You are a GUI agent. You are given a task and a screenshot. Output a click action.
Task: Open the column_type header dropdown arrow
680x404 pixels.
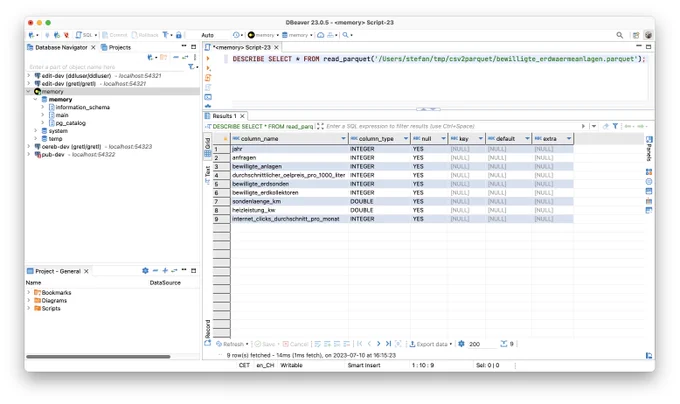tap(405, 139)
